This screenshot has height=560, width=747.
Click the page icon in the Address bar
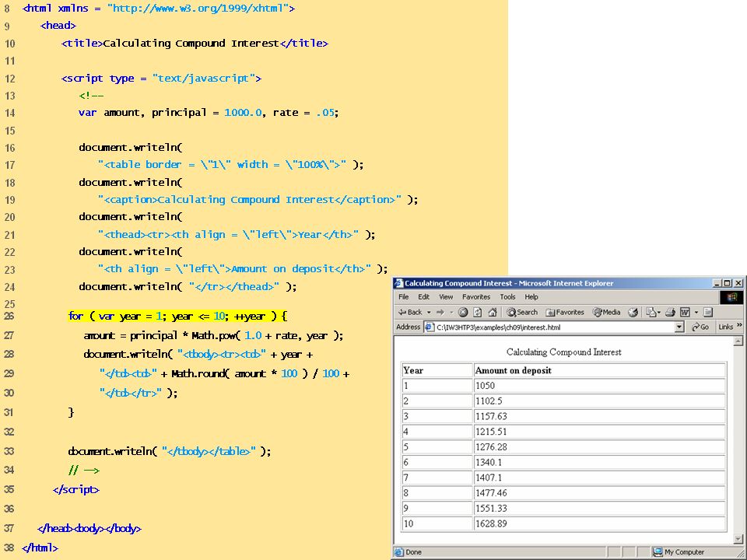pos(429,327)
